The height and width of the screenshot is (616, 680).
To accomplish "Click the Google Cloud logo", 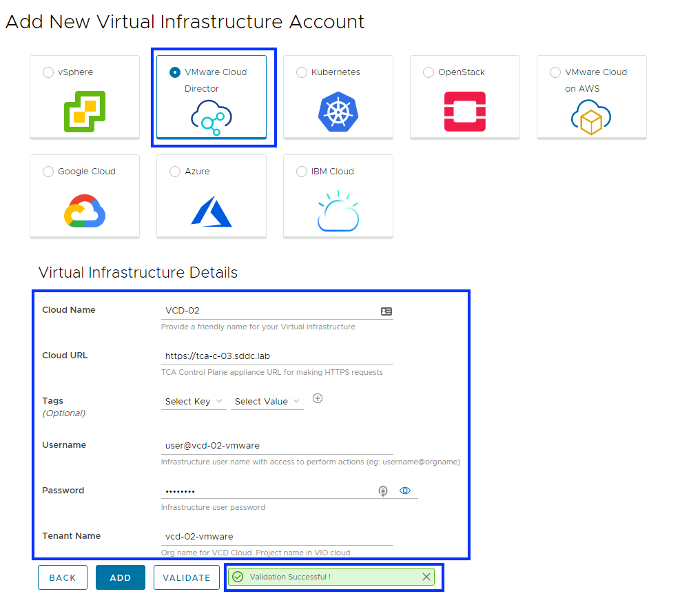I will [x=85, y=211].
